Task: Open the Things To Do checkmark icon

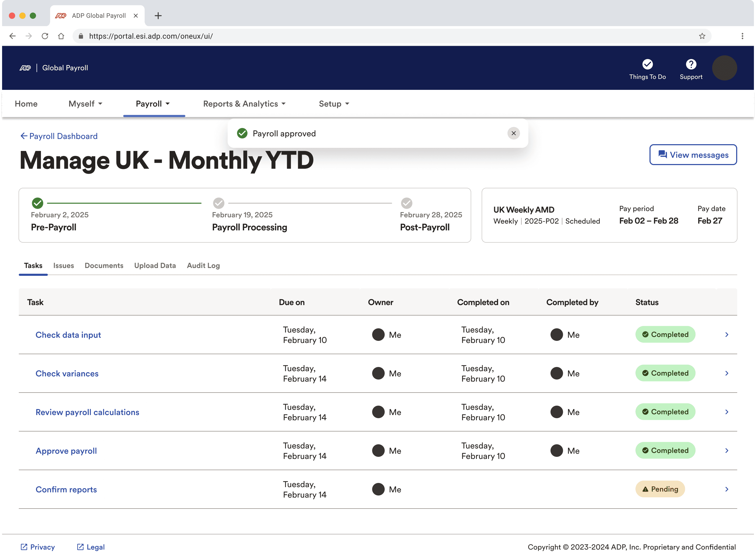Action: (x=647, y=65)
